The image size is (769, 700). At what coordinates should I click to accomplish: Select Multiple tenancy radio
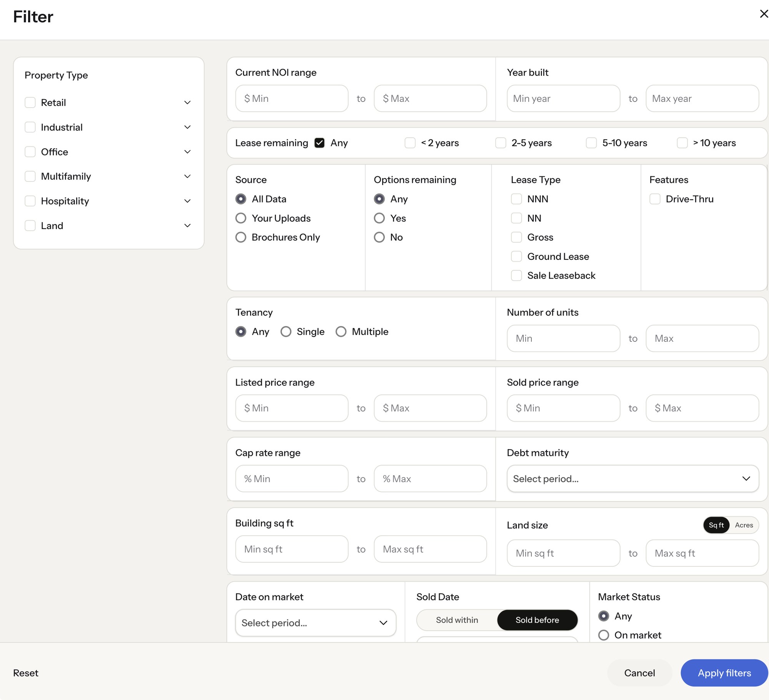coord(341,332)
